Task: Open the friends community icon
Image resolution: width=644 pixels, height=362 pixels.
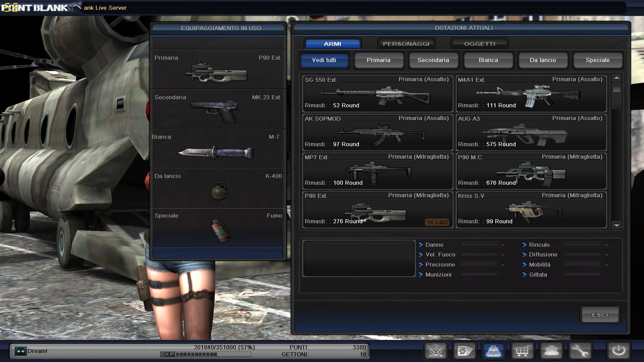Action: 551,351
